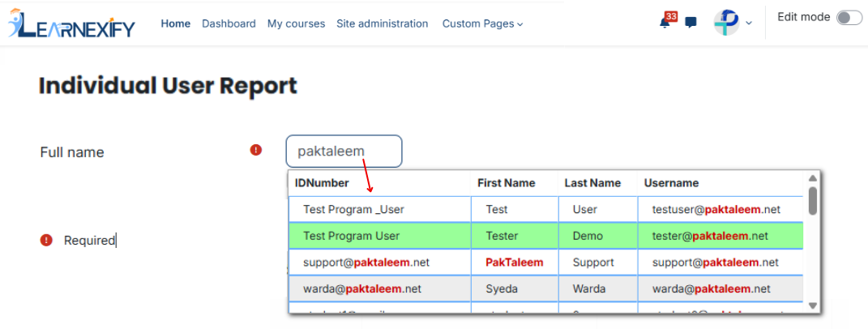Expand the Custom Pages dropdown
The width and height of the screenshot is (868, 329).
tap(482, 23)
